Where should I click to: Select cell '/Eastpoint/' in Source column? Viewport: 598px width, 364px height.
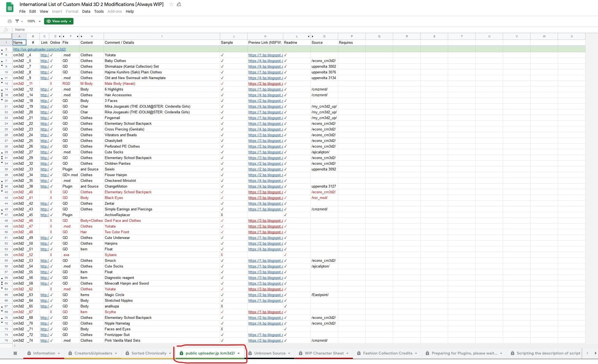click(x=324, y=295)
